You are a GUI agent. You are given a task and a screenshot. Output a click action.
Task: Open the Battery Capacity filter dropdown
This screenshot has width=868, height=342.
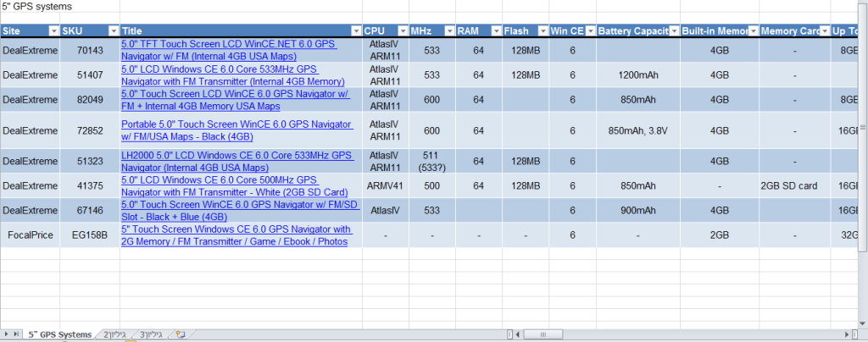click(x=674, y=31)
